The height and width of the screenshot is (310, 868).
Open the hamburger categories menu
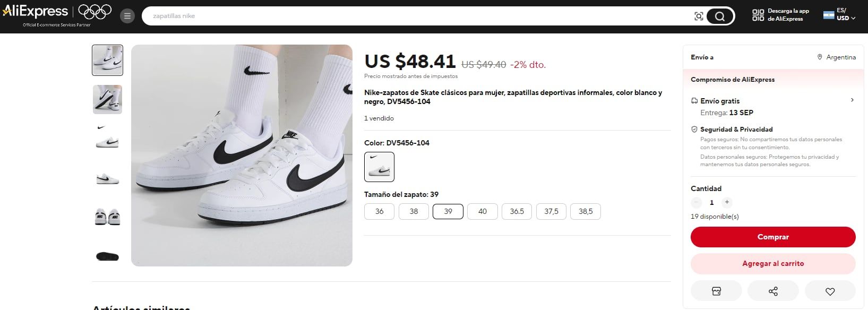127,16
